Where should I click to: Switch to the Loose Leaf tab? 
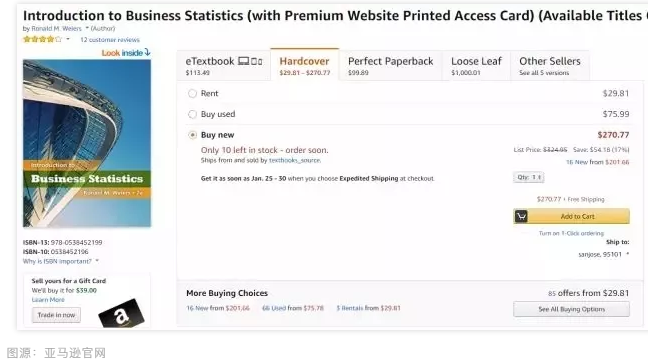[x=476, y=65]
